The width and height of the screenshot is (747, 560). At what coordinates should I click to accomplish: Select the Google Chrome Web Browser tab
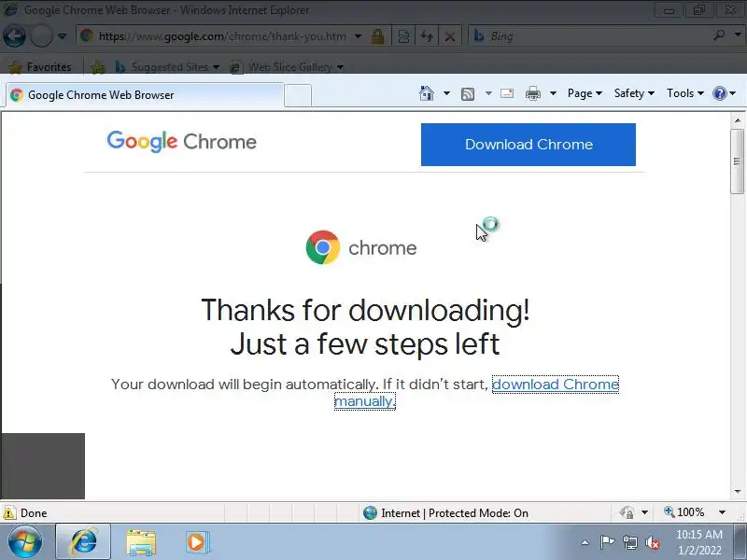pos(145,95)
